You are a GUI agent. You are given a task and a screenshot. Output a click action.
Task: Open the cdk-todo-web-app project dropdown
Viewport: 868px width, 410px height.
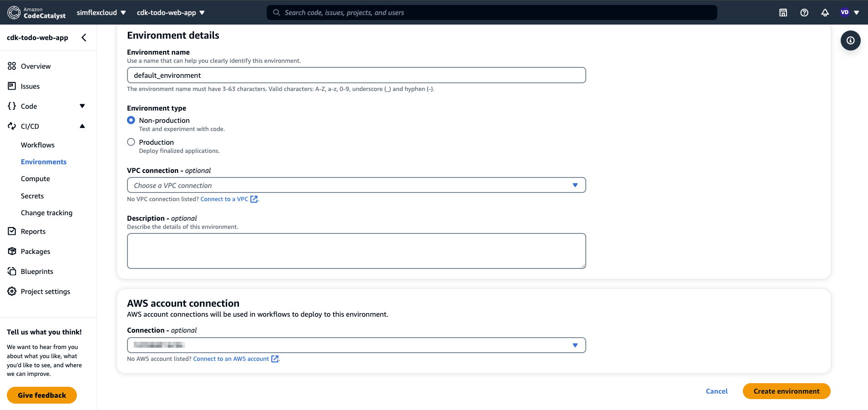[171, 13]
